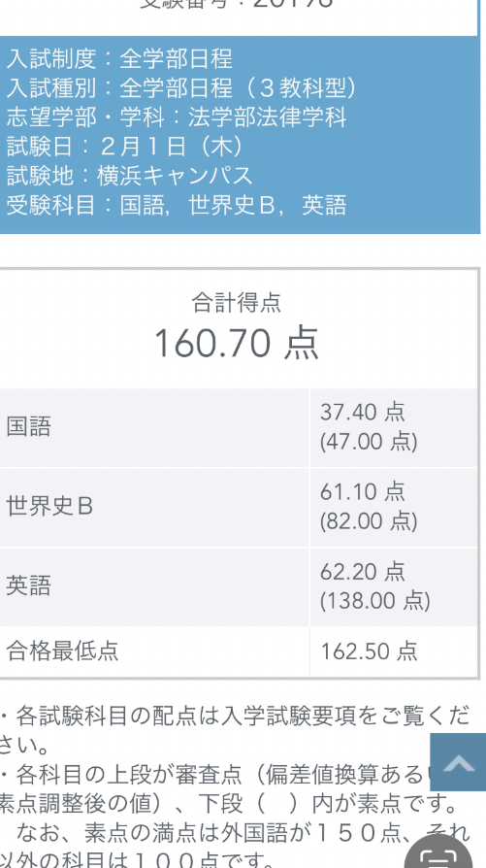
Task: Tap the 入試制度:全学部日程 line
Action: pos(119,58)
